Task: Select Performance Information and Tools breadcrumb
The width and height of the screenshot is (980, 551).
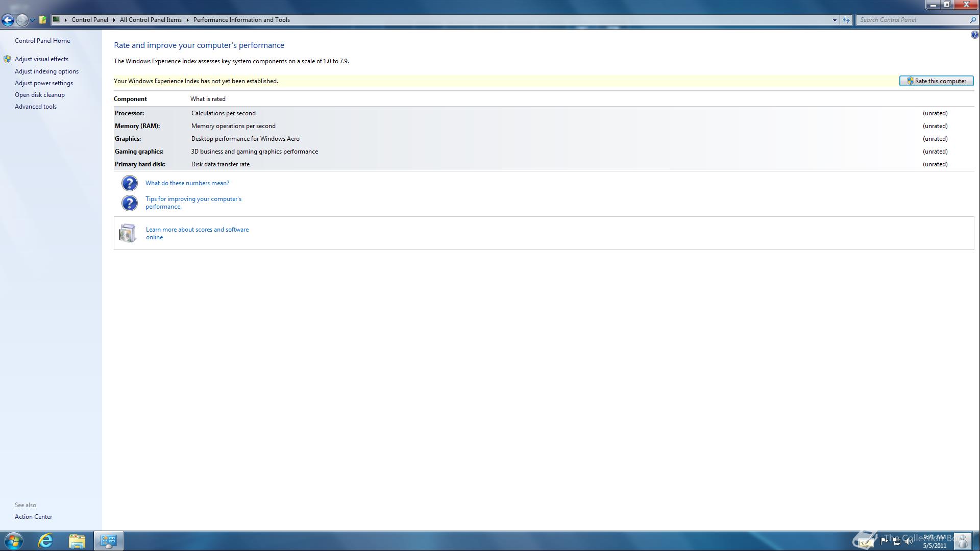Action: (x=241, y=20)
